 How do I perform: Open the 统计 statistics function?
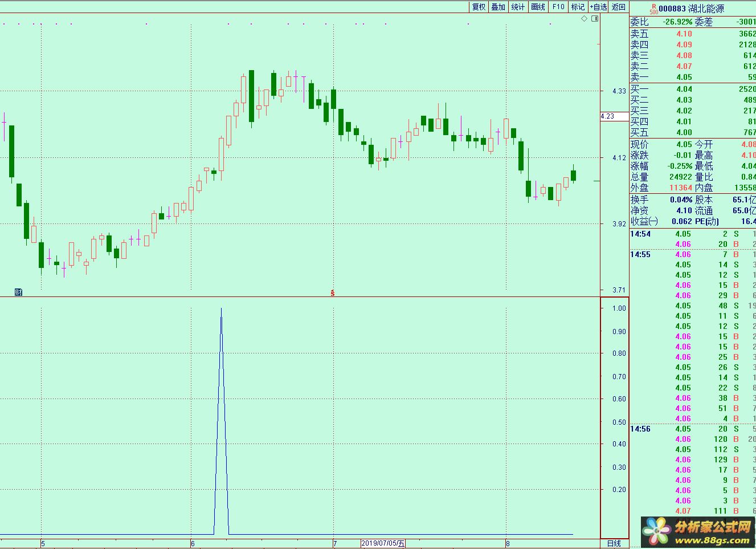(518, 7)
